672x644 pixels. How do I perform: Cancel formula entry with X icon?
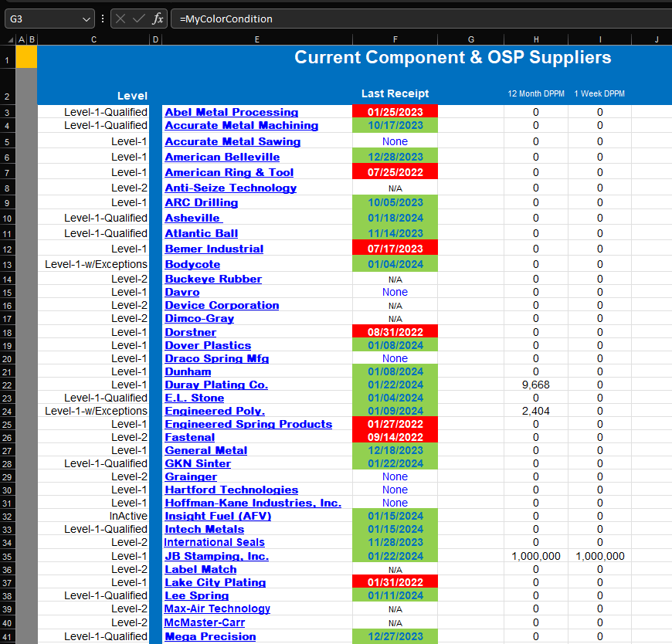click(x=120, y=19)
